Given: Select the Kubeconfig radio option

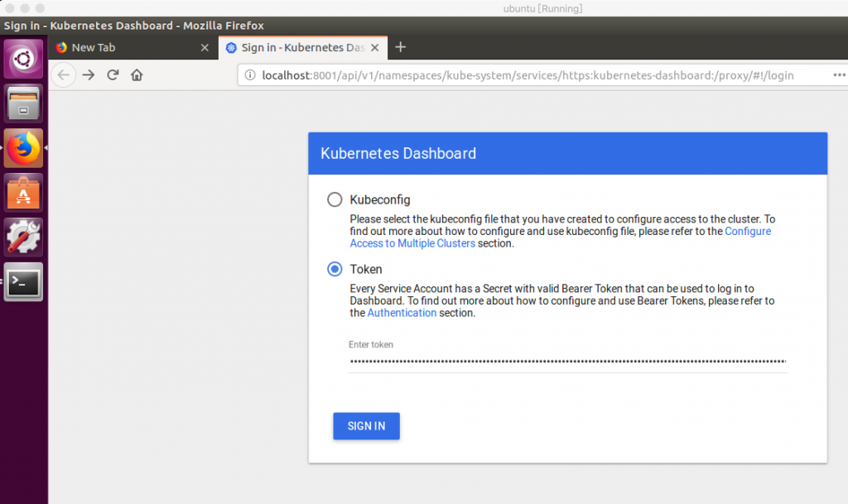Looking at the screenshot, I should (335, 199).
